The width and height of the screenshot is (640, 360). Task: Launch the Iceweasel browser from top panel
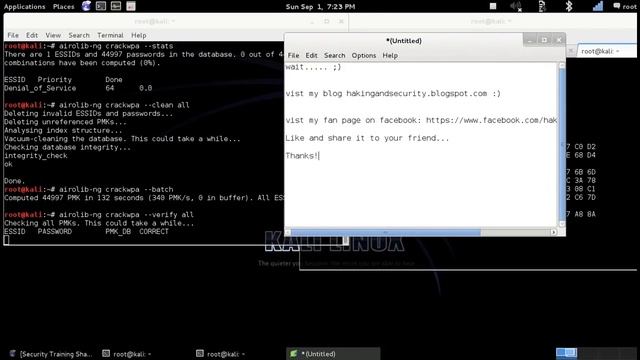coord(86,6)
